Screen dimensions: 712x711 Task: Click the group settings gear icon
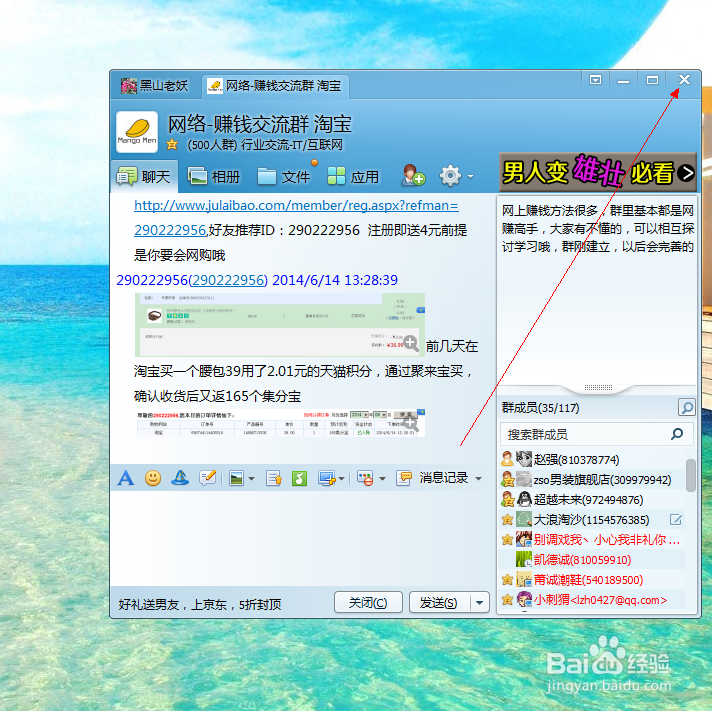[450, 176]
